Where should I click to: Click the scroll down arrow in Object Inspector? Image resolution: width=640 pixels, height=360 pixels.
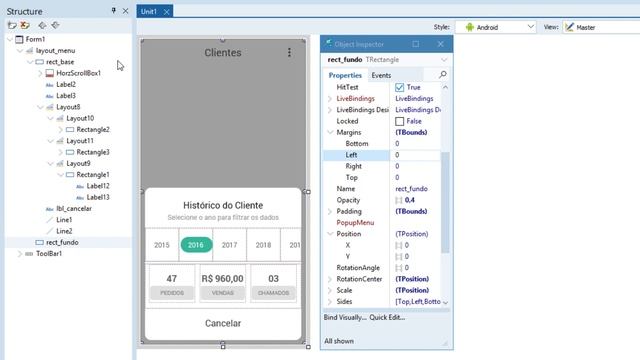tap(445, 302)
